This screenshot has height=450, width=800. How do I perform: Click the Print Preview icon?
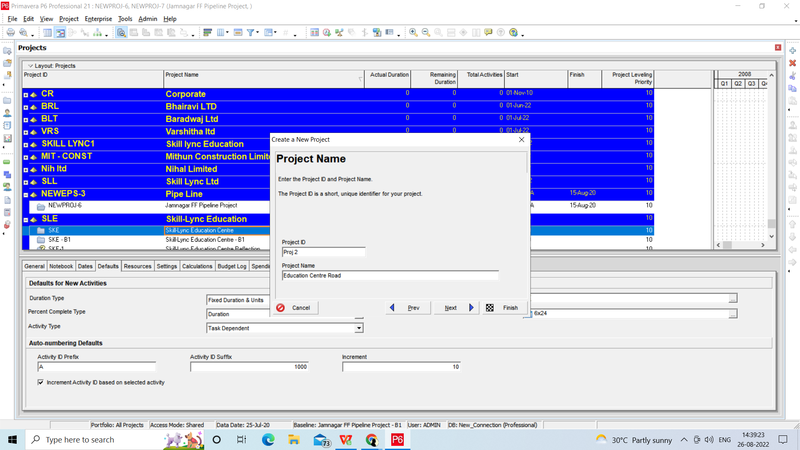[23, 33]
